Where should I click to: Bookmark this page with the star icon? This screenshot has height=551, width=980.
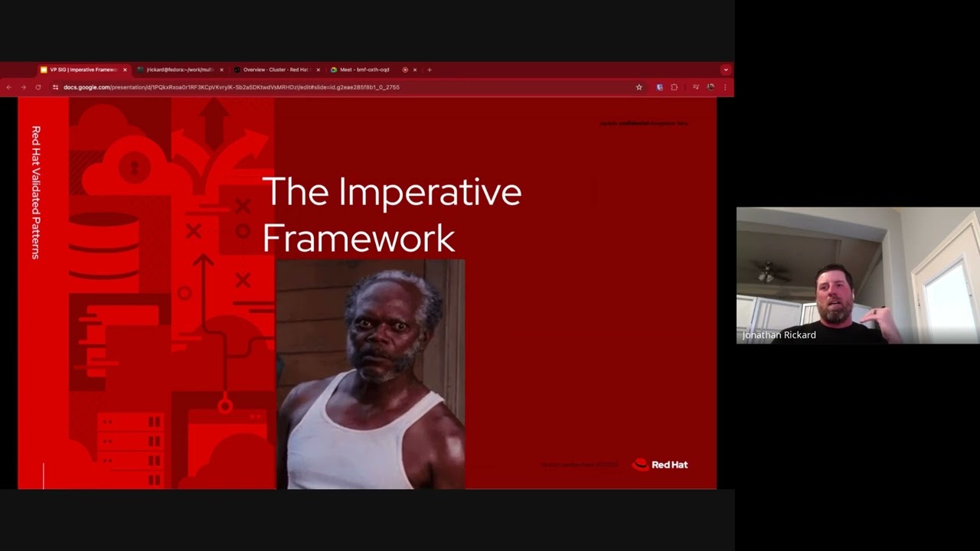[x=639, y=87]
